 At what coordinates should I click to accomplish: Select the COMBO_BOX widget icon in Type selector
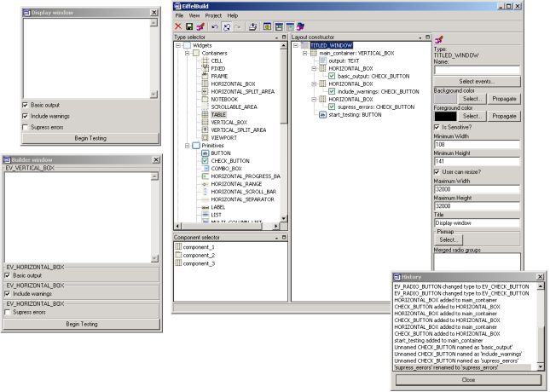click(x=206, y=169)
